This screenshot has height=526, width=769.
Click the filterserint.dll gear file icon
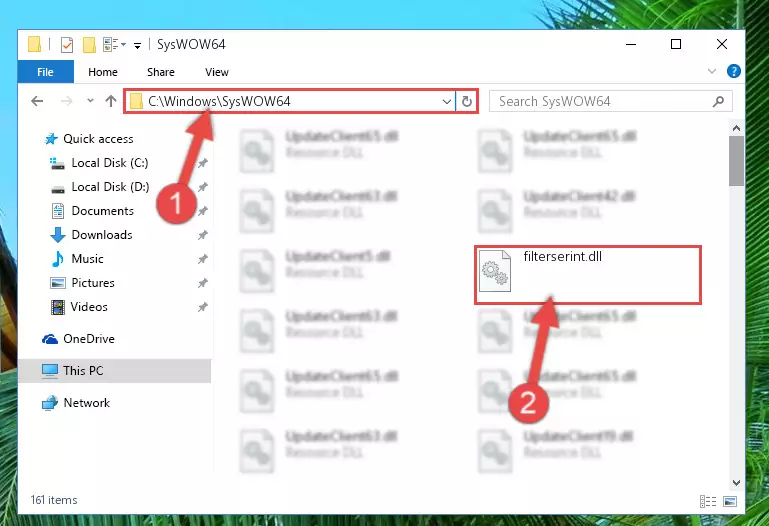click(x=495, y=271)
